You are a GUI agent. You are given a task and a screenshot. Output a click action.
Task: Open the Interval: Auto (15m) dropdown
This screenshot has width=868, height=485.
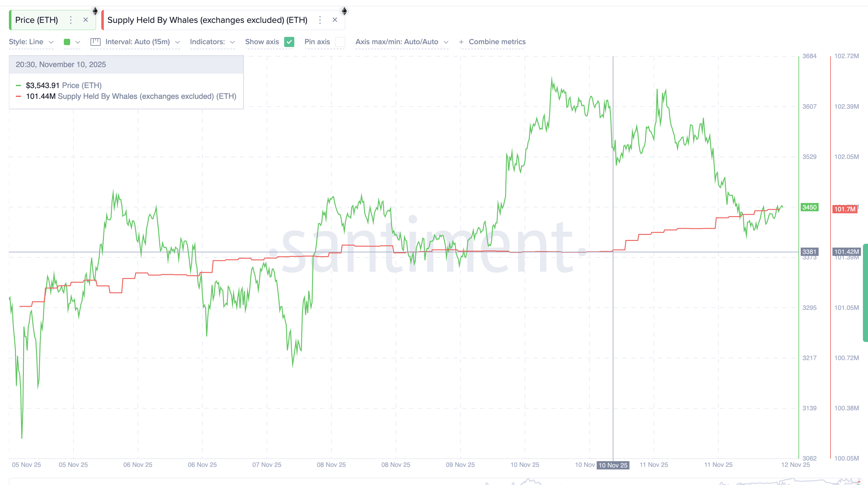coord(142,42)
